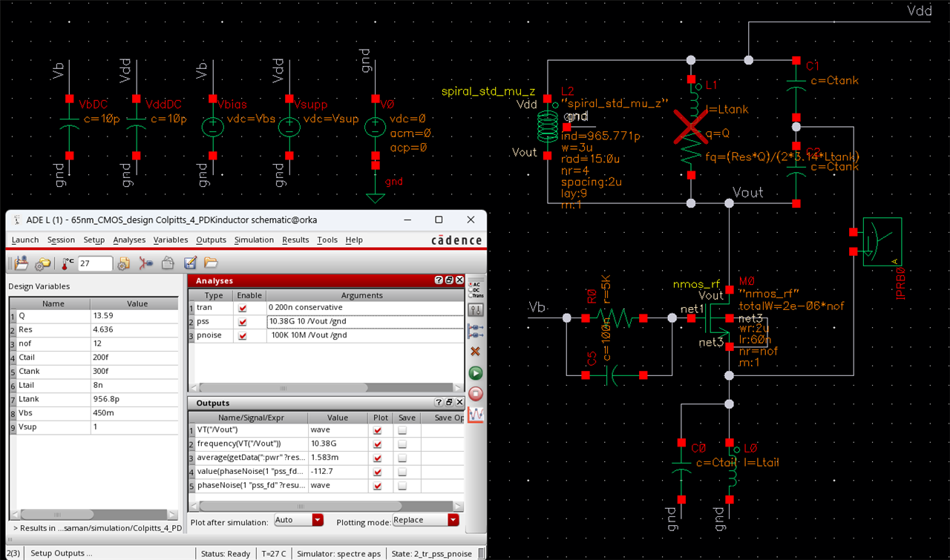Select the DC radio button in sidebar
The width and height of the screenshot is (950, 560).
tap(469, 289)
